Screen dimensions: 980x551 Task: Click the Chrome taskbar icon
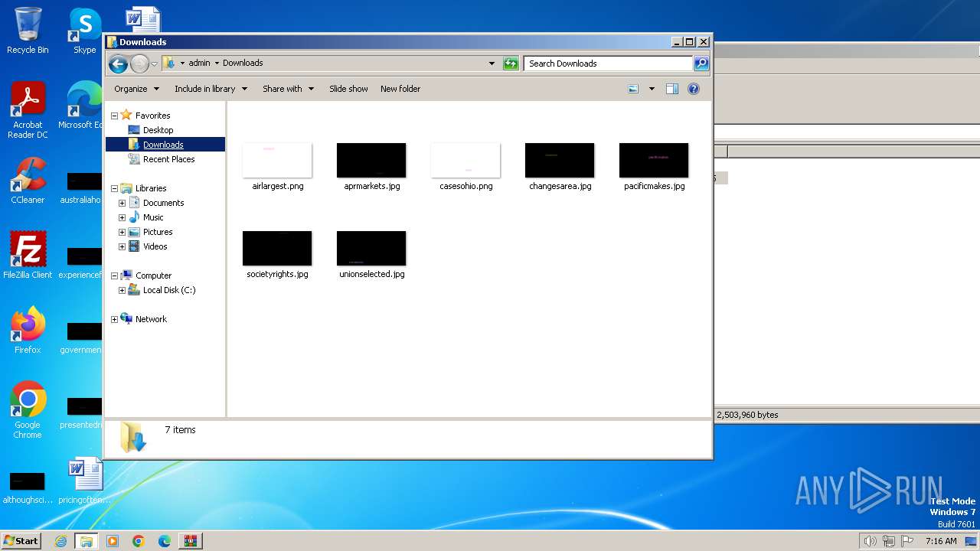[x=139, y=541]
